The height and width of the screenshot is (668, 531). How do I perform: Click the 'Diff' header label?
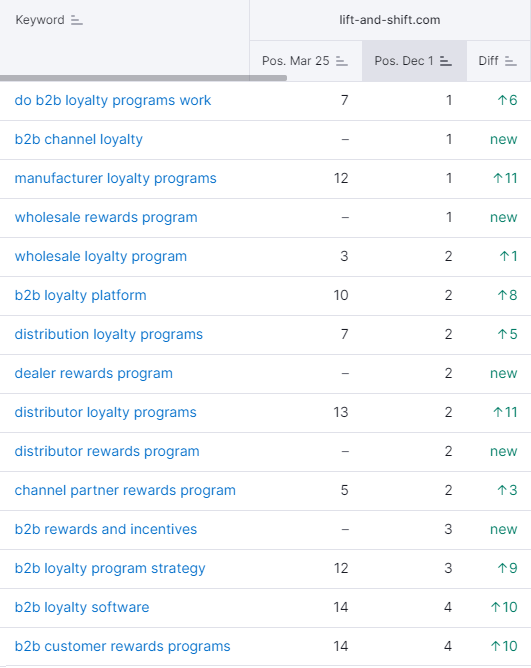coord(488,61)
